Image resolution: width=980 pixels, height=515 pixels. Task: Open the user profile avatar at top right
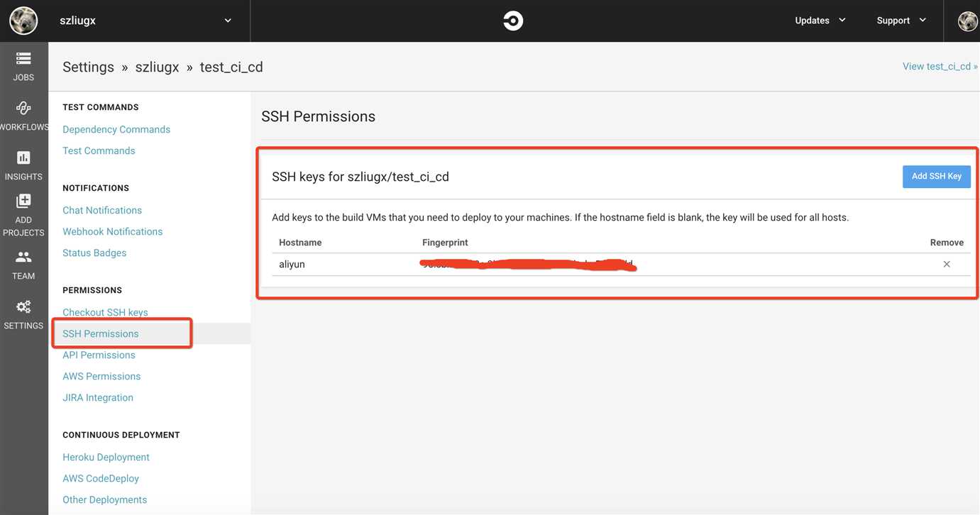968,21
